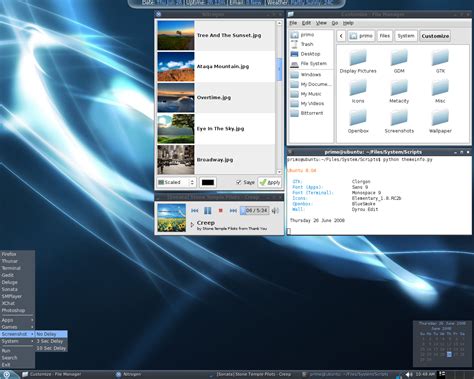
Task: Open the Go menu in File Manager
Action: [335, 23]
